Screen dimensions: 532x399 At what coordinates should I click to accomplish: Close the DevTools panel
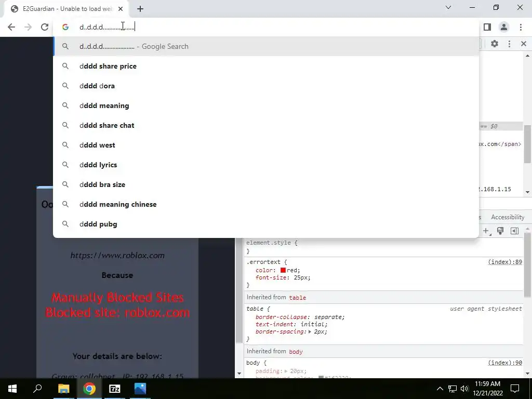pos(524,44)
